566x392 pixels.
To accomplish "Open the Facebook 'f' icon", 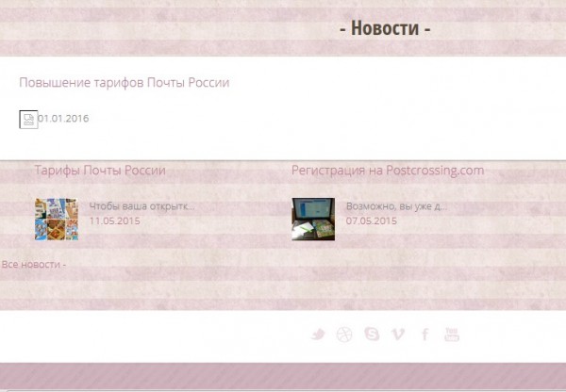I will point(425,335).
